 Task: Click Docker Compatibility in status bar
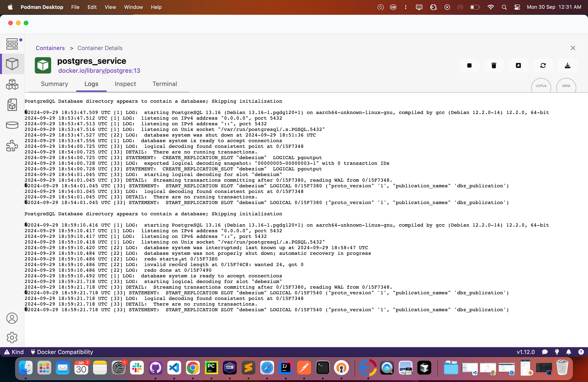coord(62,352)
